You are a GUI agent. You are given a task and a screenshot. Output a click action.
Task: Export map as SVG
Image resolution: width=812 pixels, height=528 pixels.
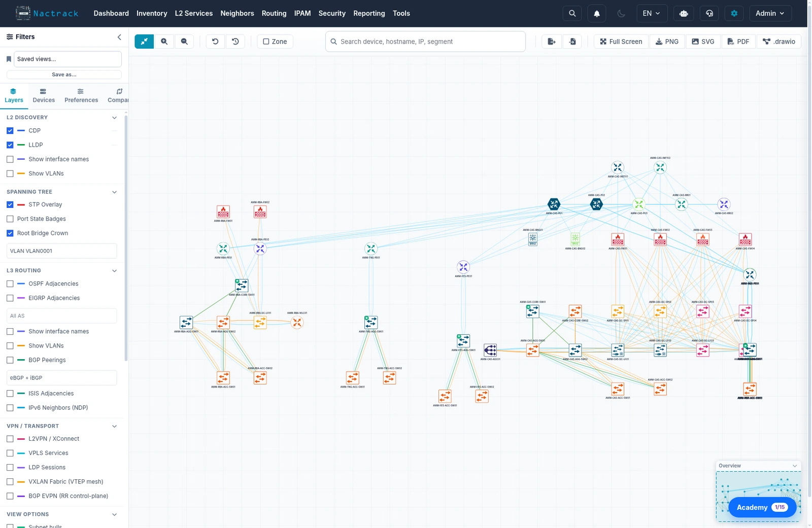(703, 42)
